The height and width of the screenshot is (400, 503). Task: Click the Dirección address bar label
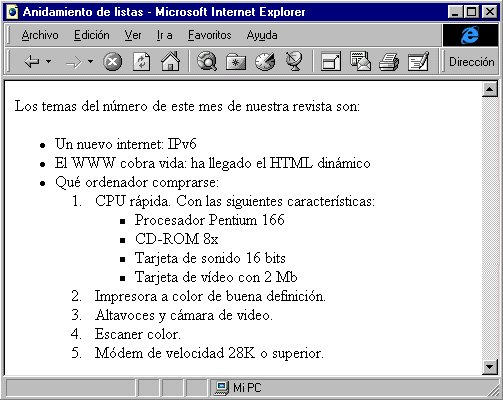click(472, 62)
